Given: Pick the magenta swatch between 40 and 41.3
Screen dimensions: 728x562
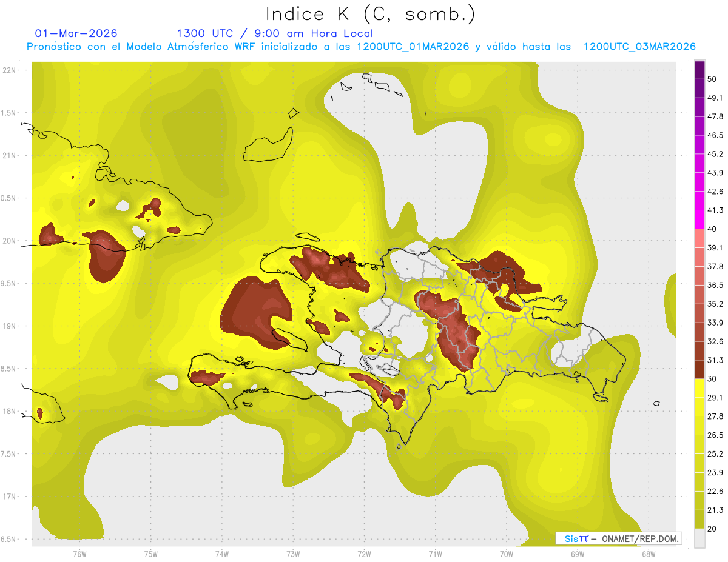Looking at the screenshot, I should (x=699, y=219).
